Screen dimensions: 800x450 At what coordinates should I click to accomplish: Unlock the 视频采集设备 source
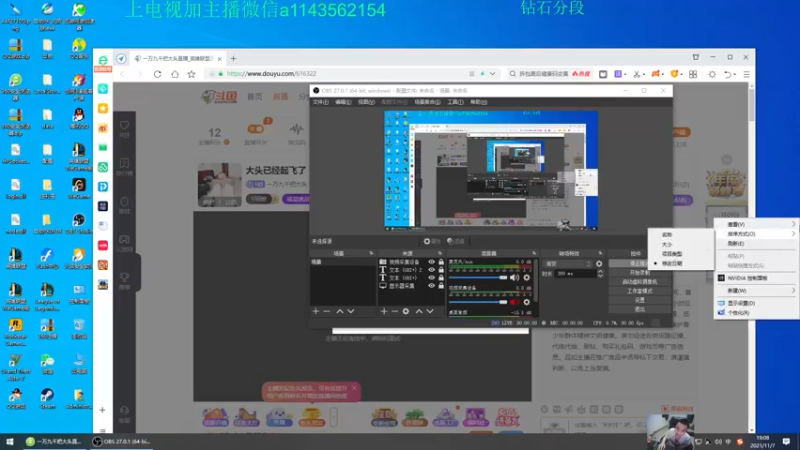coord(441,262)
